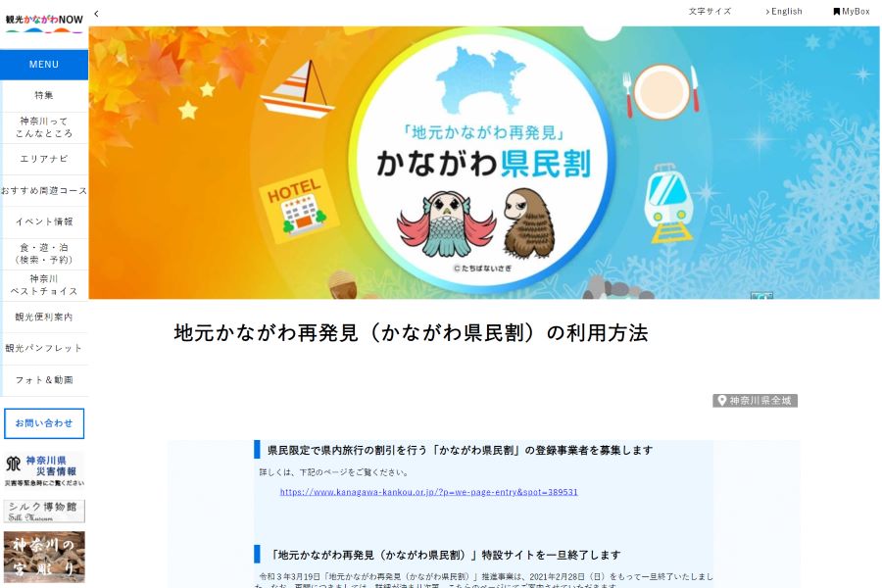Open the kanagawa-kankou.or.jp registration link
This screenshot has width=882, height=588.
428,492
